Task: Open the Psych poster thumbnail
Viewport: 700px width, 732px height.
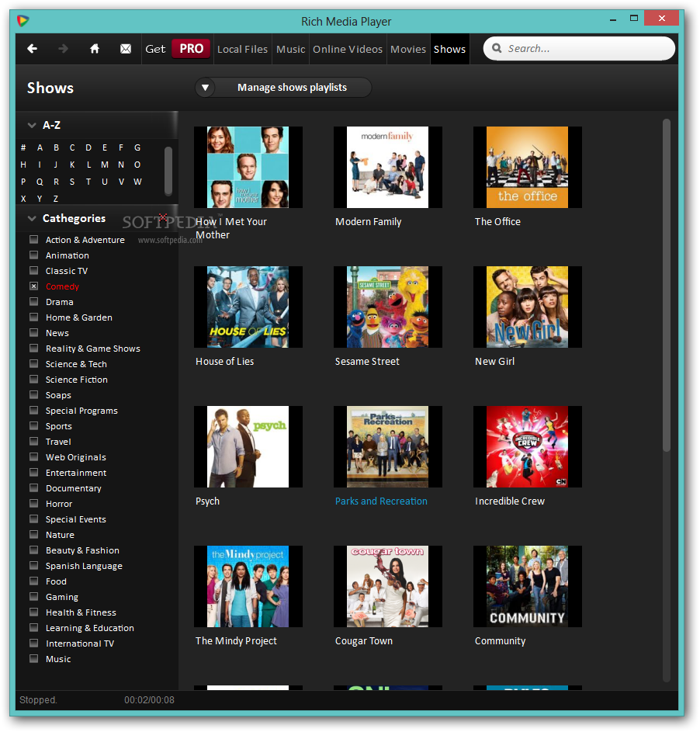Action: pyautogui.click(x=248, y=447)
